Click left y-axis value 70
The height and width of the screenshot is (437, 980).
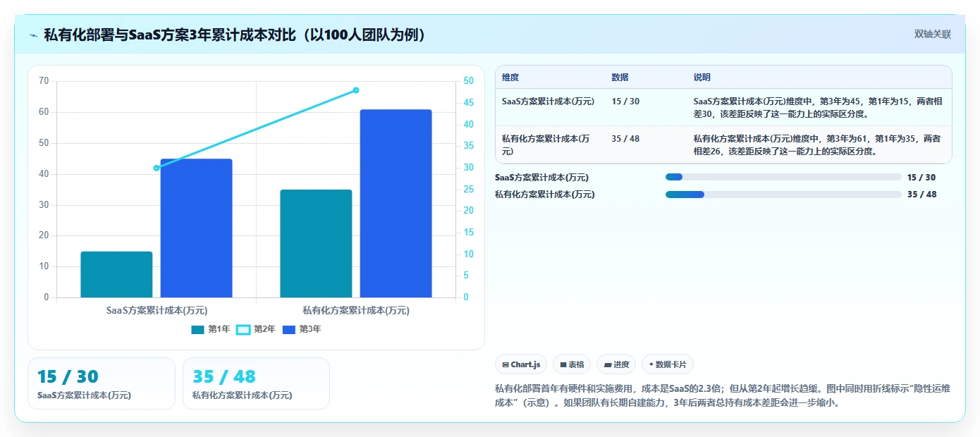[44, 81]
